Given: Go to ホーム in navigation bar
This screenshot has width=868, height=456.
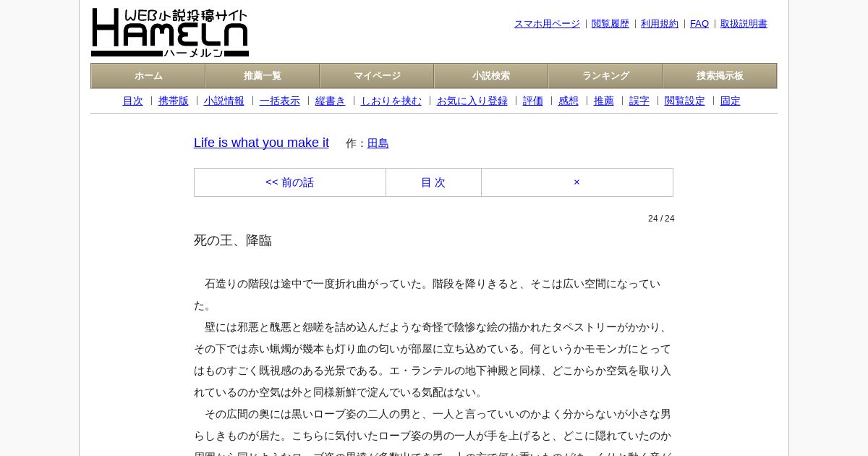Looking at the screenshot, I should pyautogui.click(x=148, y=76).
